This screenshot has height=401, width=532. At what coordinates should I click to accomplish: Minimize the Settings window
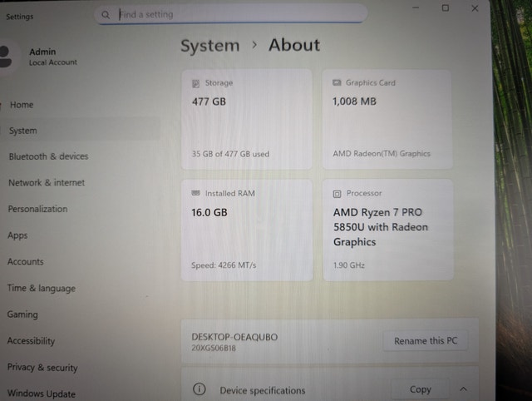tap(416, 7)
